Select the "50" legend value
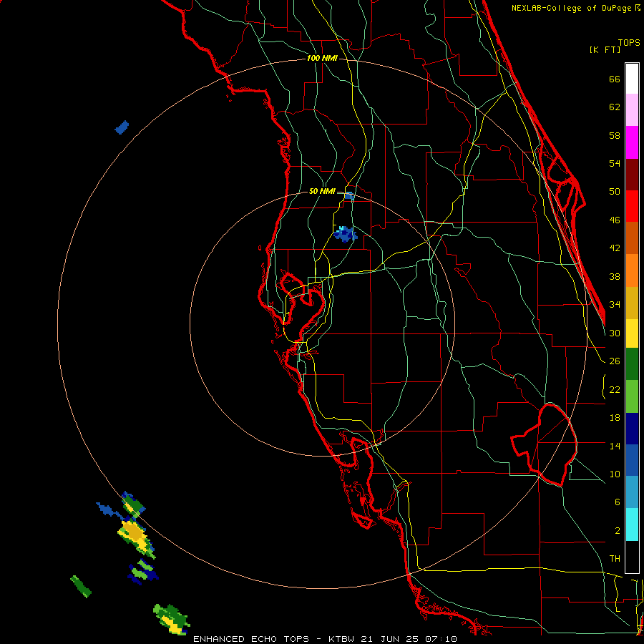This screenshot has width=644, height=644. [x=615, y=192]
